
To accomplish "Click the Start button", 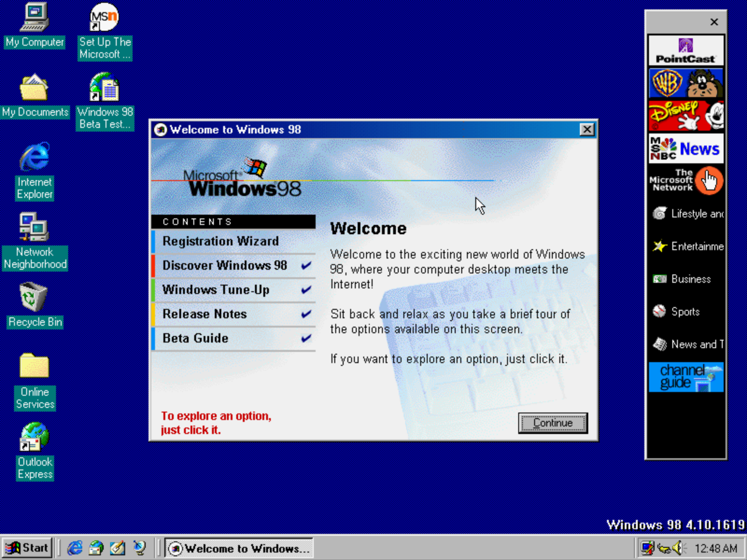I will 27,548.
